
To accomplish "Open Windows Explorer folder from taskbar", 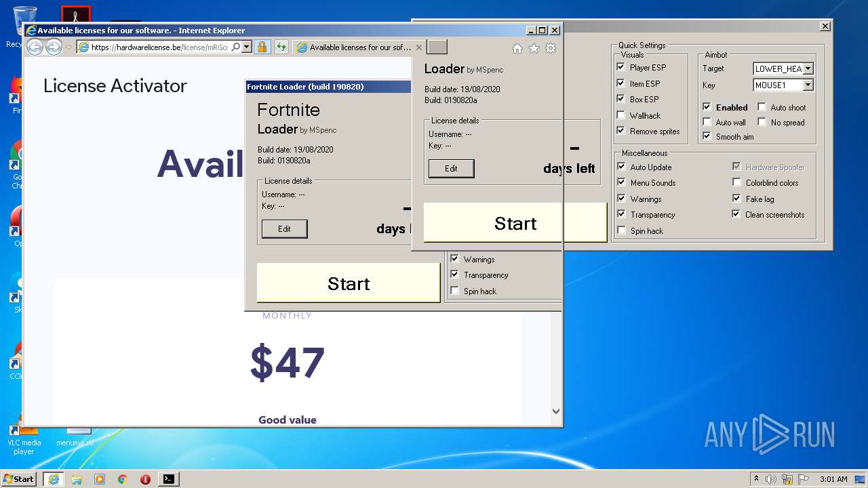I will (77, 479).
